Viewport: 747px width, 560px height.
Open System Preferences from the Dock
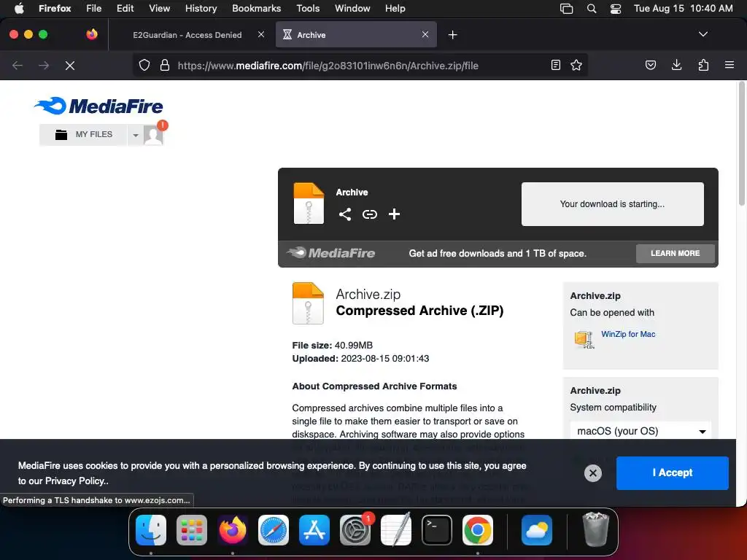(x=355, y=530)
